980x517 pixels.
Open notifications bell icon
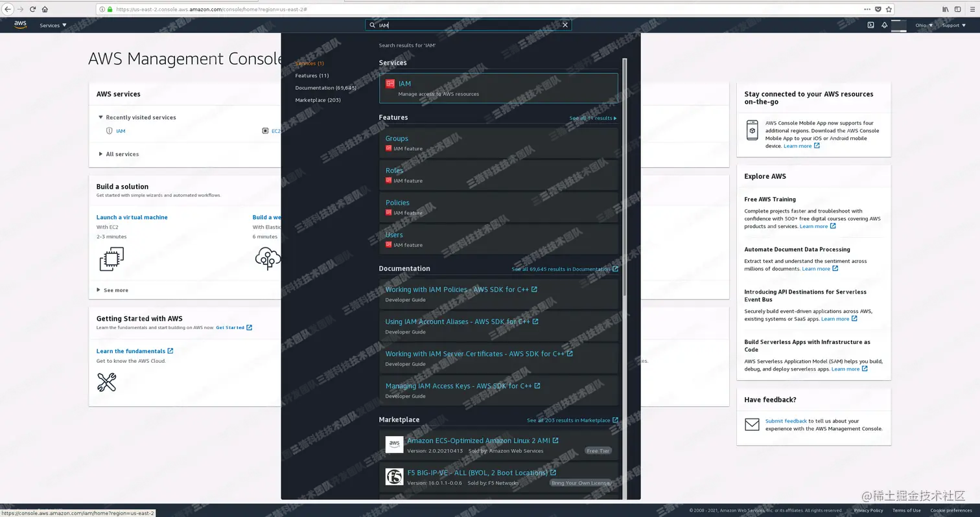tap(884, 25)
